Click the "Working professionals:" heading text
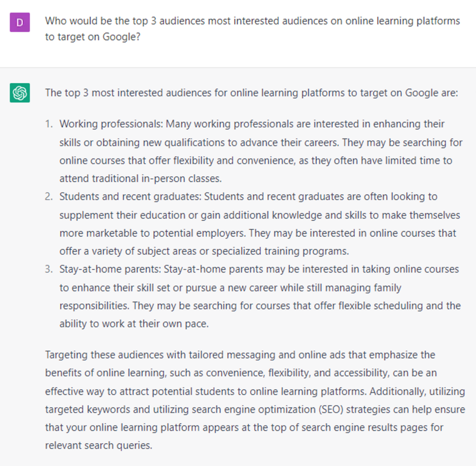Screen dimensions: 476x466 tap(112, 124)
